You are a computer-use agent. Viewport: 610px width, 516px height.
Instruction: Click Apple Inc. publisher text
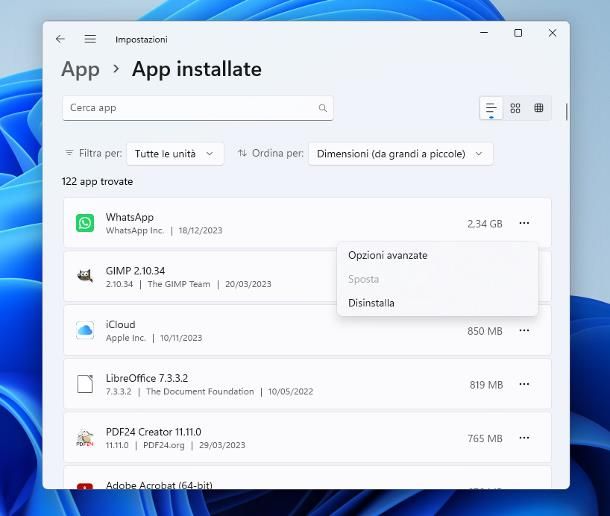[x=125, y=338]
